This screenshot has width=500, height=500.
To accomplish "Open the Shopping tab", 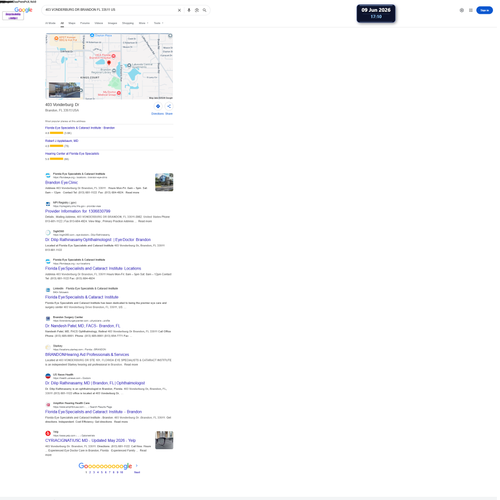I will 128,23.
